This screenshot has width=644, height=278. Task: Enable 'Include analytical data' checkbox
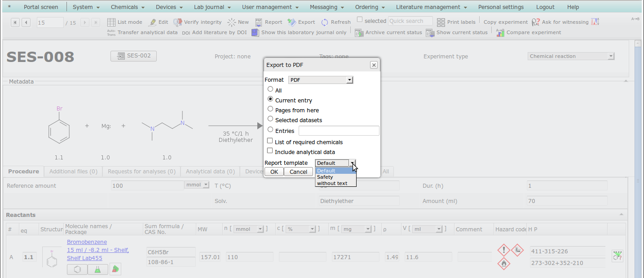click(270, 151)
